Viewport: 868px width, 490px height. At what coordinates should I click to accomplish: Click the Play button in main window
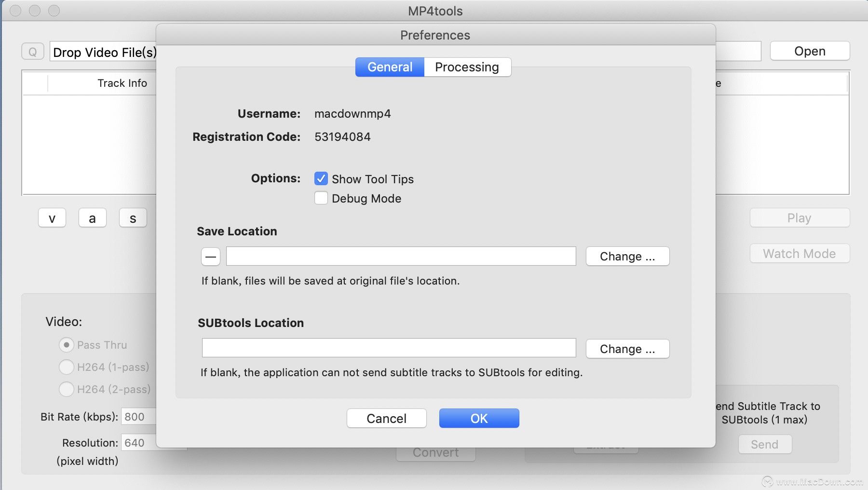(800, 218)
